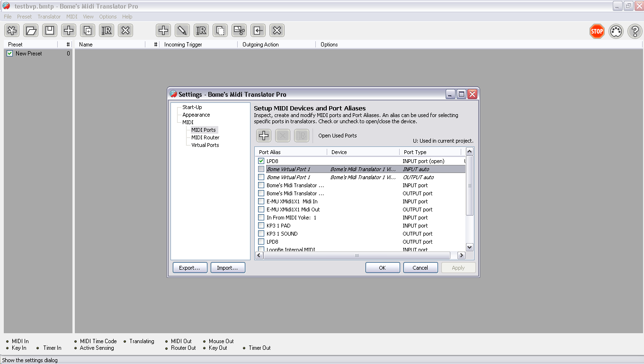The height and width of the screenshot is (364, 644).
Task: Click the horizontal scrollbar left arrow
Action: point(259,255)
